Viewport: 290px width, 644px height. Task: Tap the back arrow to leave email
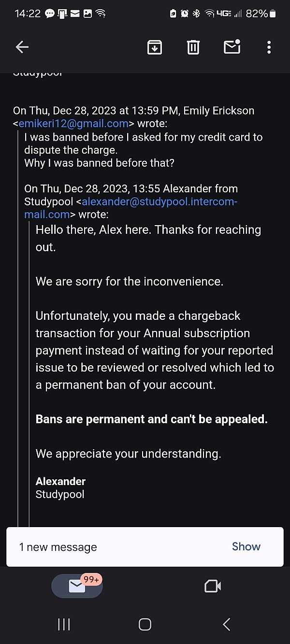tap(22, 47)
